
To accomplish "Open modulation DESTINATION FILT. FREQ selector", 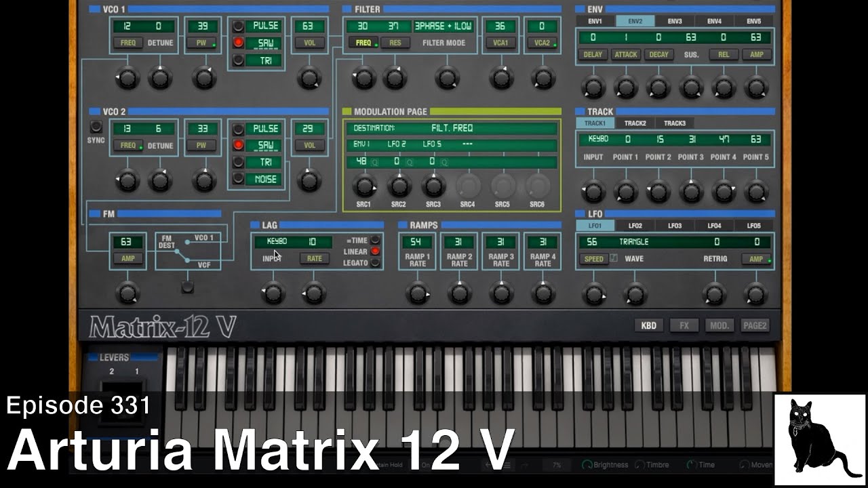I will (452, 128).
